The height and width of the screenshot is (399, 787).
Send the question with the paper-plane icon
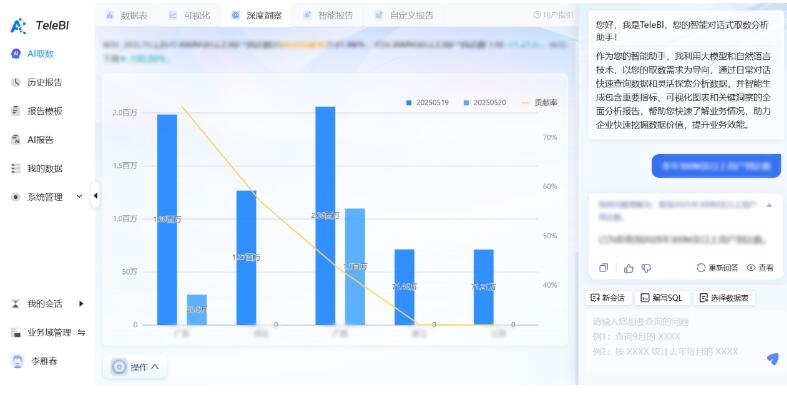(x=772, y=358)
